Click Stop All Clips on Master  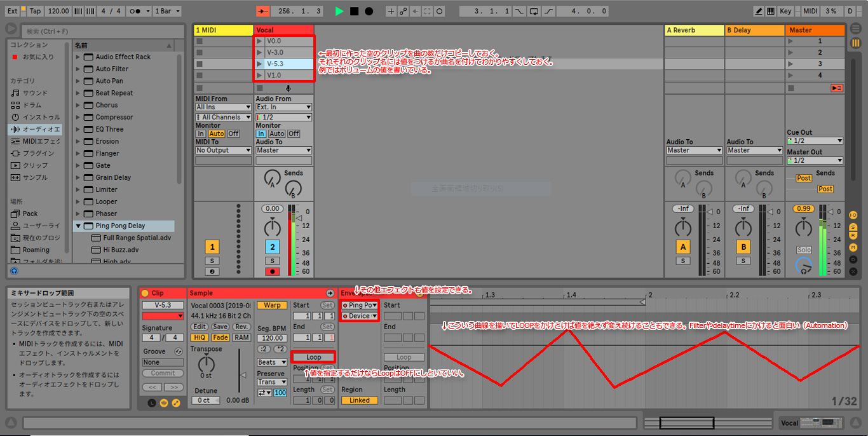point(837,88)
